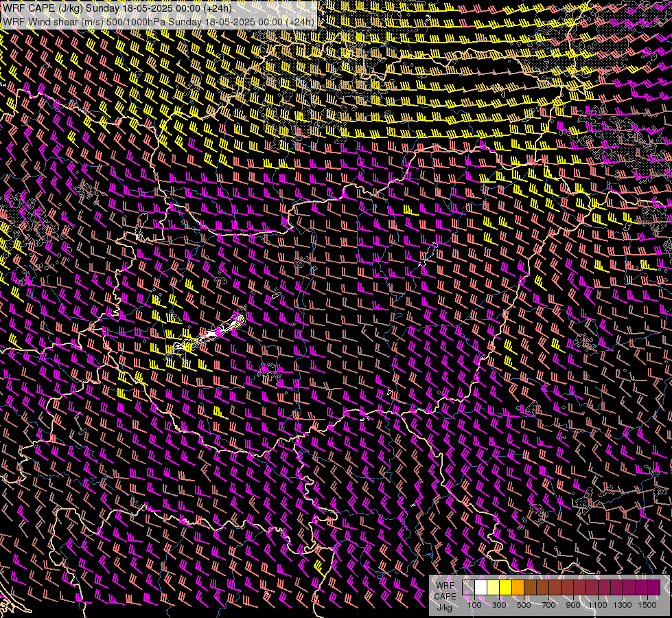Select the transparent swatch below 100 J/kg
This screenshot has width=672, height=618.
(468, 588)
